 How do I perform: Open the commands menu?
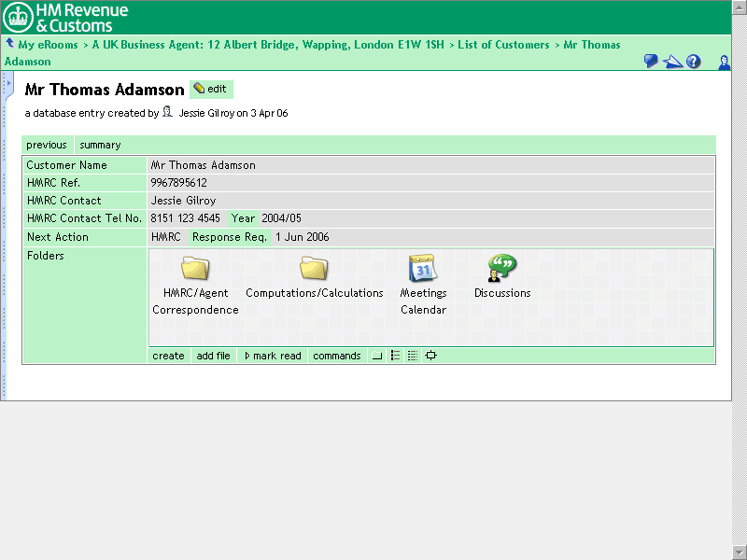pos(336,356)
